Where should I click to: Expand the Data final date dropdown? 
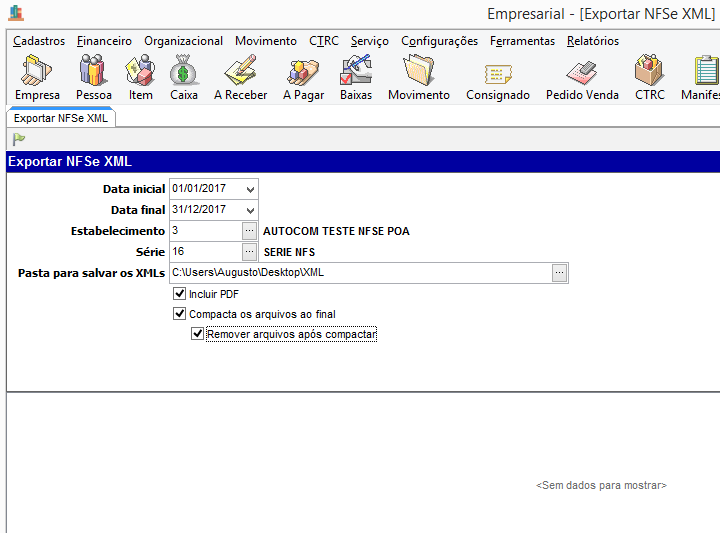pyautogui.click(x=249, y=210)
